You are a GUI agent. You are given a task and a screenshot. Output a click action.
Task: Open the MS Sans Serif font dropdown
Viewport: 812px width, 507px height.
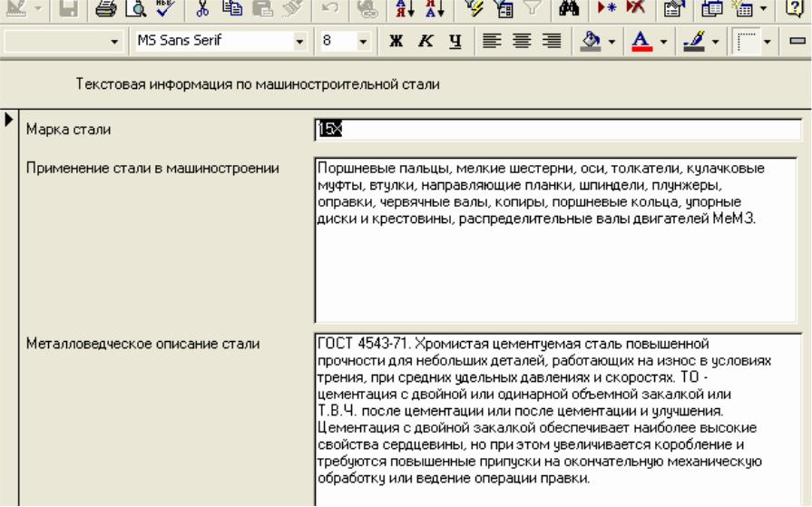point(299,42)
